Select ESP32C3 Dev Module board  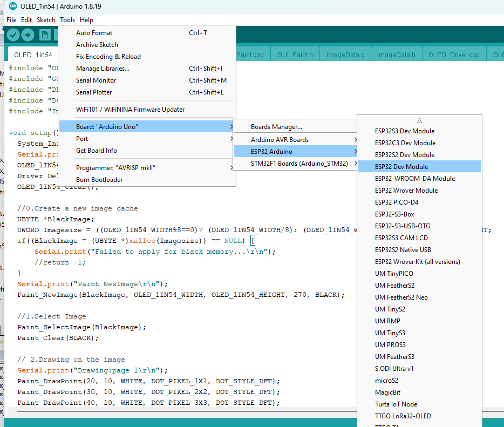coord(419,143)
